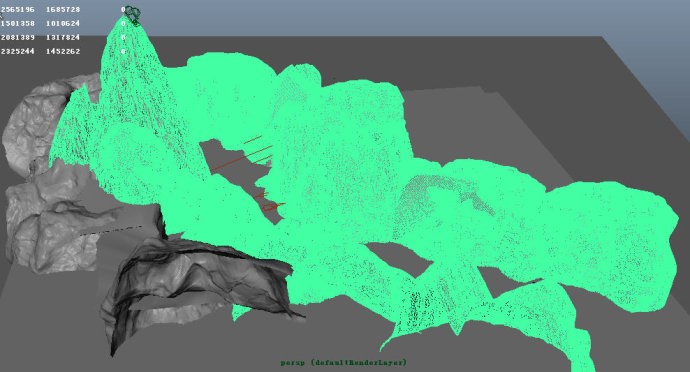Select the dark object atop the green peak
The height and width of the screenshot is (372, 690).
pyautogui.click(x=132, y=15)
